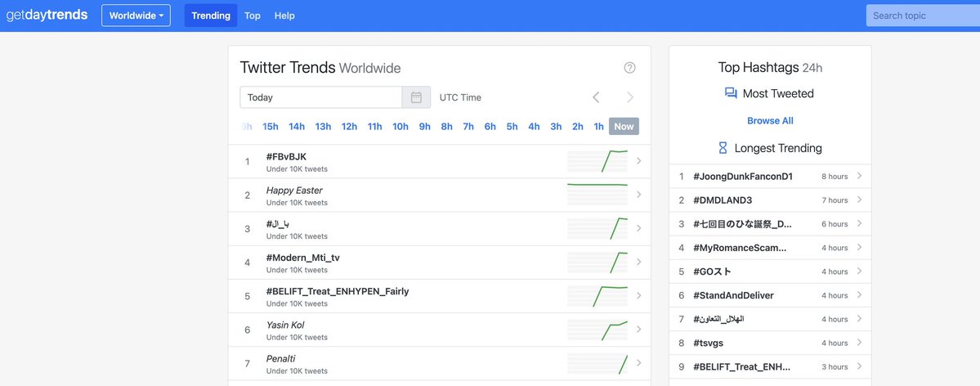Open the Worldwide location dropdown
Viewport: 980px width, 386px height.
point(136,16)
